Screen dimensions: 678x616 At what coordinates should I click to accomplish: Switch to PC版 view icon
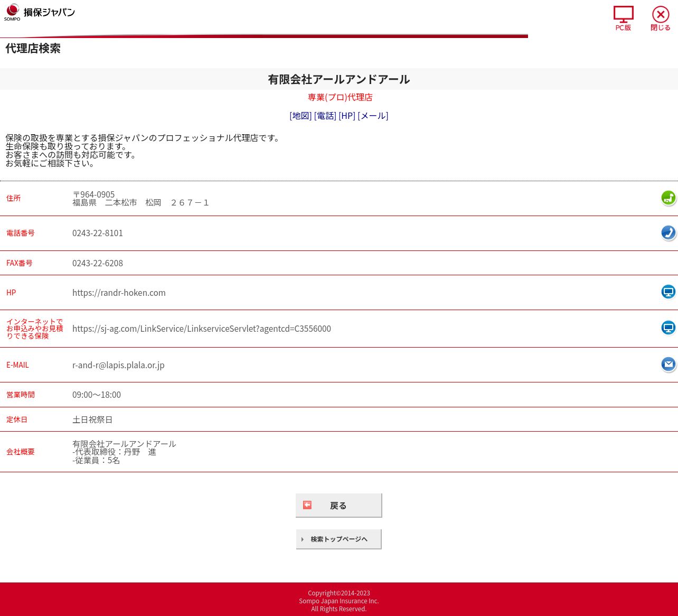(x=623, y=18)
